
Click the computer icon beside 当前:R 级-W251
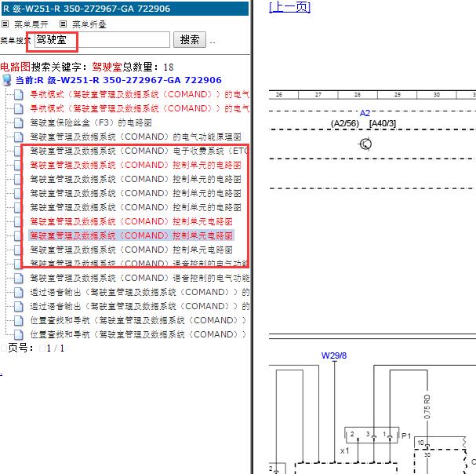[7, 80]
